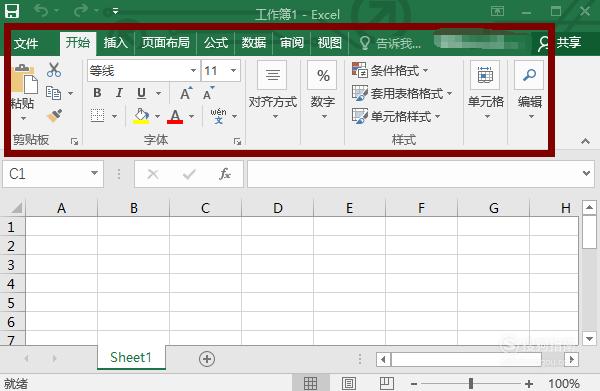Screen dimensions: 600x391
Task: Click the Paste clipboard icon
Action: [24, 79]
